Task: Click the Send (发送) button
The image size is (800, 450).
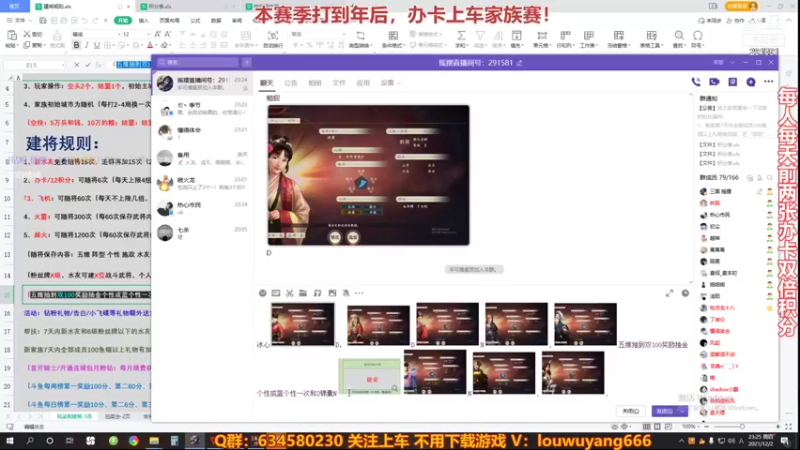Action: pos(665,411)
